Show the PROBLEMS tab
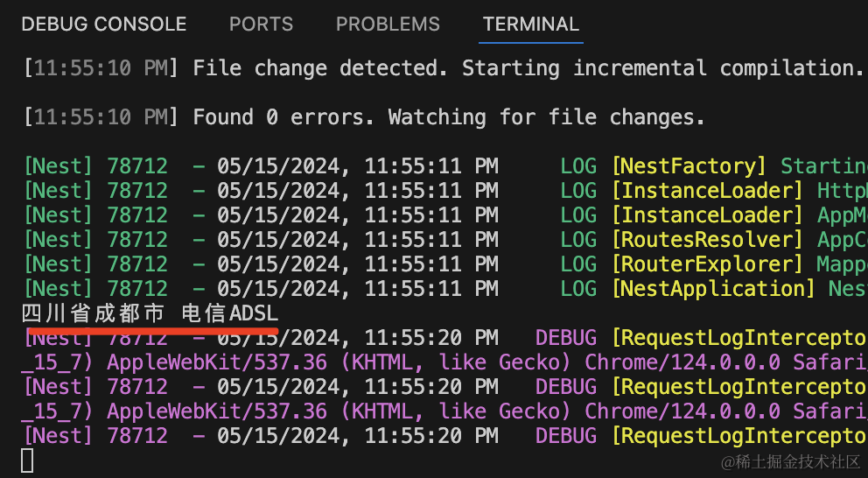 click(388, 25)
